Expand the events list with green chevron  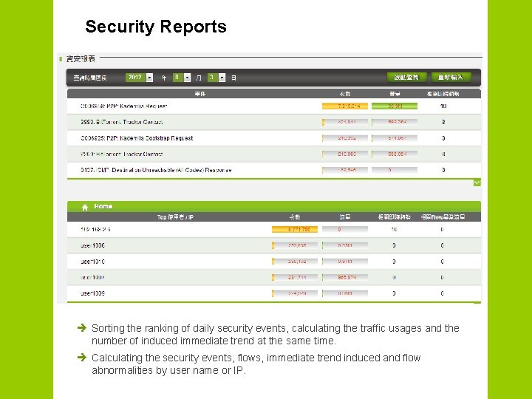click(x=477, y=183)
